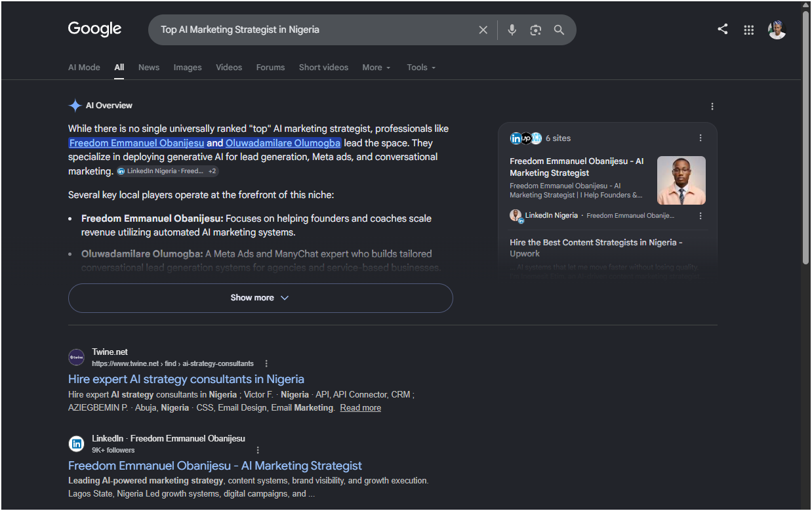Open Google account profile avatar

coord(777,30)
